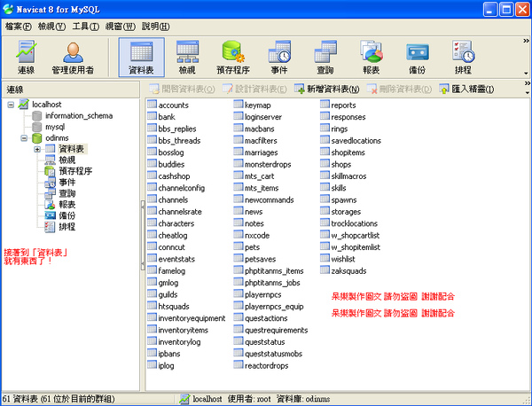The image size is (532, 406).
Task: Open the 備份 backup toolbar icon
Action: click(x=417, y=57)
